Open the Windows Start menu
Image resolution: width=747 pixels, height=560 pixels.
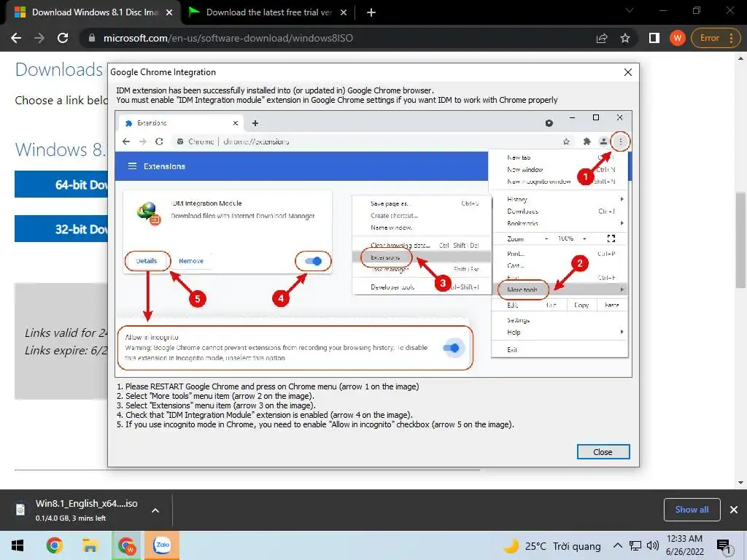(x=18, y=545)
